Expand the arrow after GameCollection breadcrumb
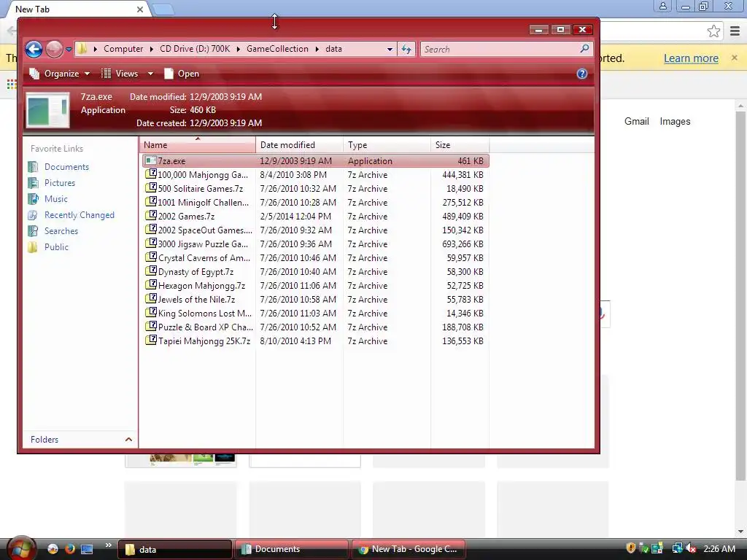The image size is (747, 560). point(317,49)
